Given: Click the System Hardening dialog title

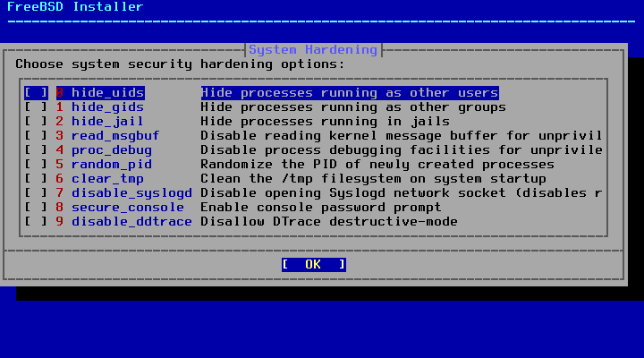Looking at the screenshot, I should click(x=313, y=50).
